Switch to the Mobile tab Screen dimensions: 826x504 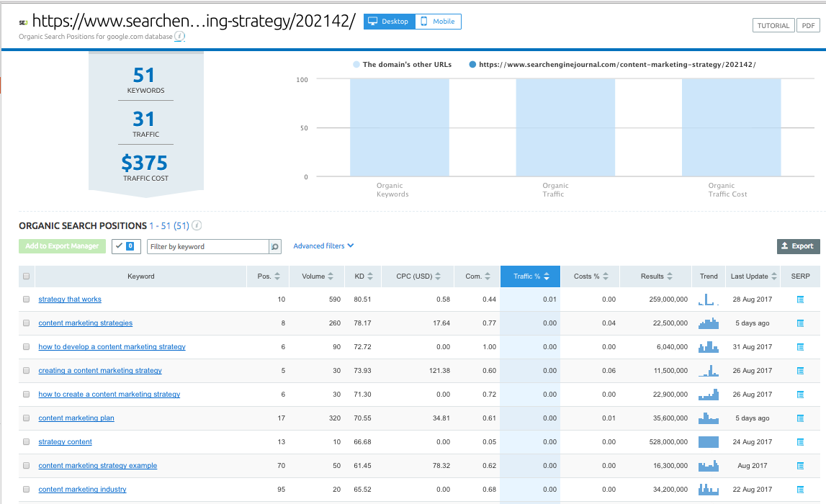(x=438, y=21)
